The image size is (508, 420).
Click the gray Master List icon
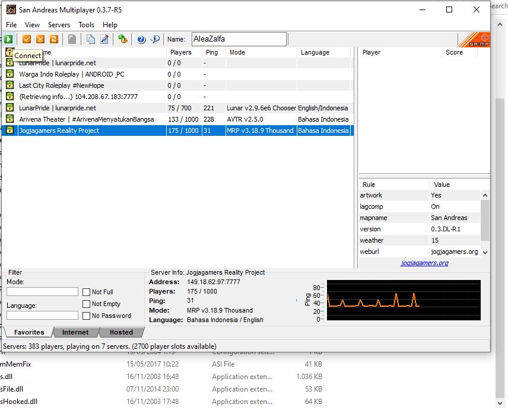click(72, 39)
